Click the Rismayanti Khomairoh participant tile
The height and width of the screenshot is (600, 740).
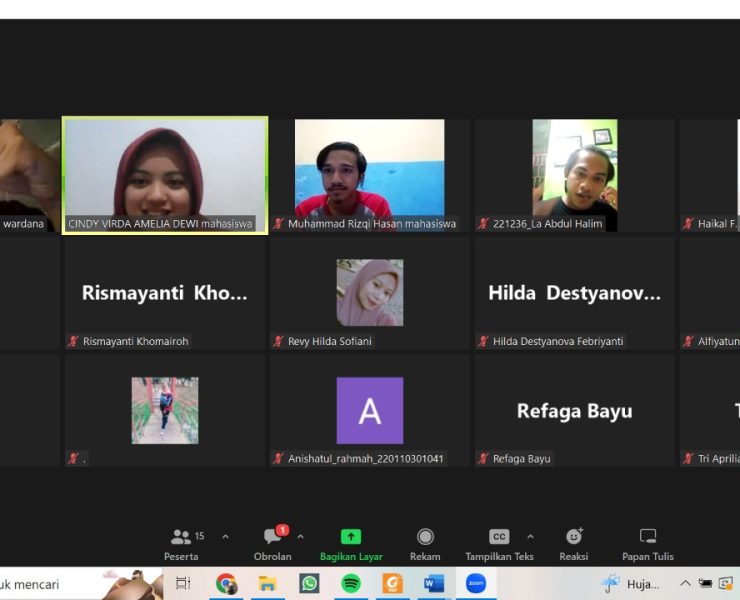click(x=165, y=293)
